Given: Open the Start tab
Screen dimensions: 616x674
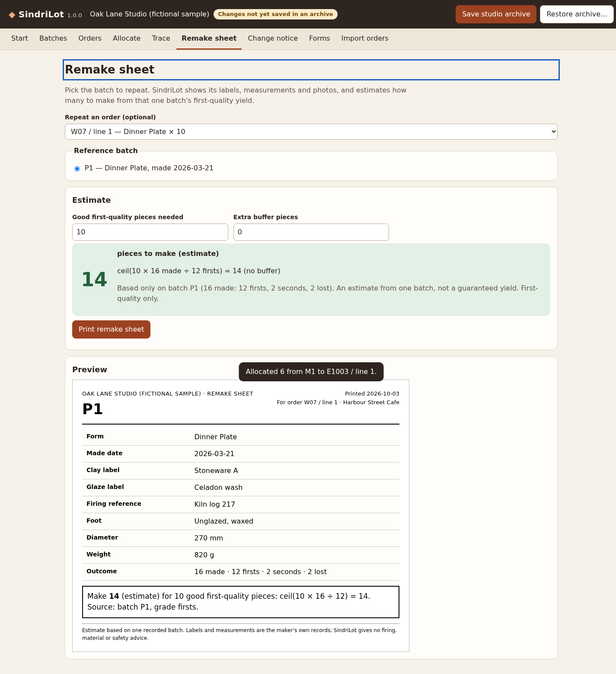Looking at the screenshot, I should pos(19,38).
